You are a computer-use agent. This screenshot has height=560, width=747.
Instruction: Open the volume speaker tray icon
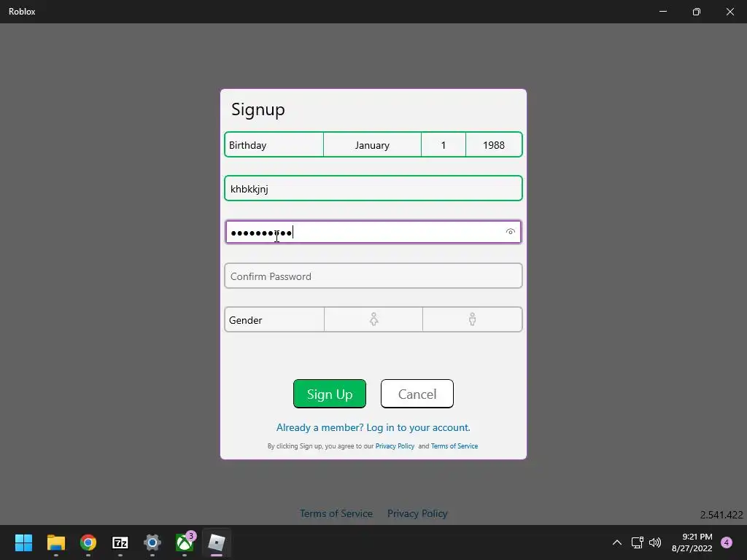click(x=655, y=542)
